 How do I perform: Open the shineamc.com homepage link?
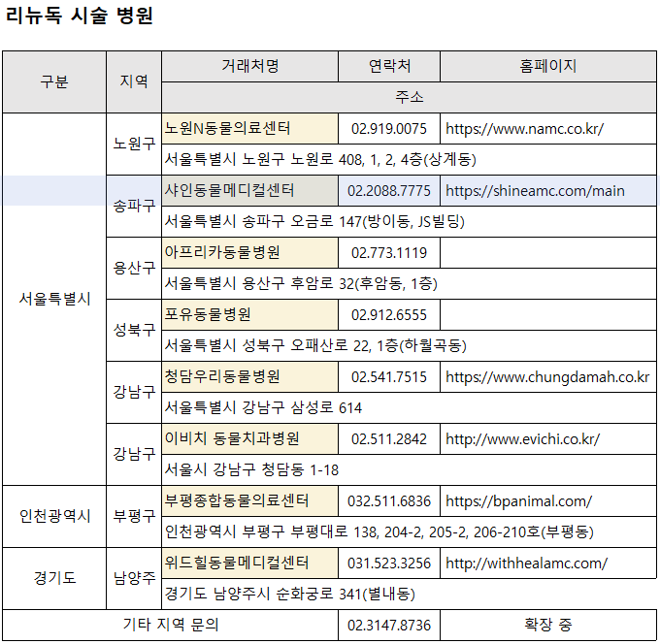[535, 190]
